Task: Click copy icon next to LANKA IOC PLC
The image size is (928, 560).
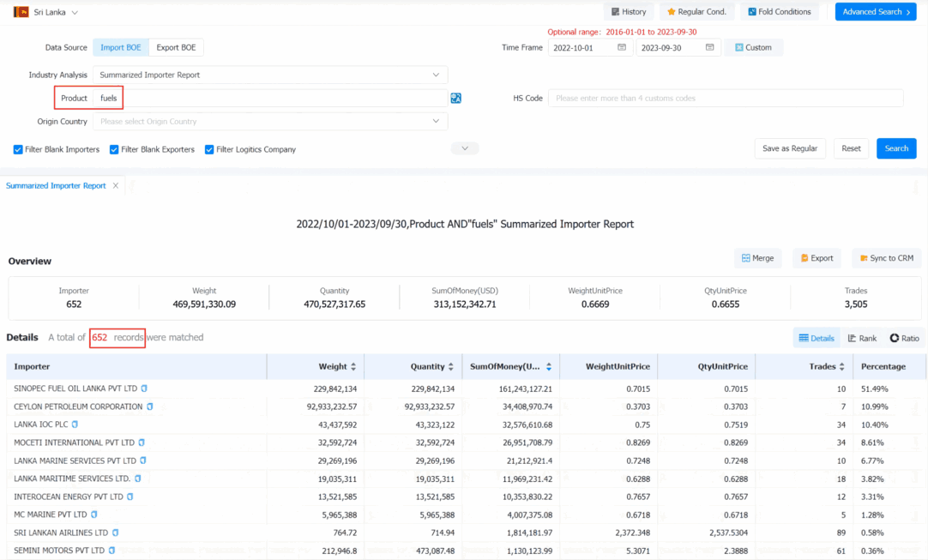Action: 75,425
